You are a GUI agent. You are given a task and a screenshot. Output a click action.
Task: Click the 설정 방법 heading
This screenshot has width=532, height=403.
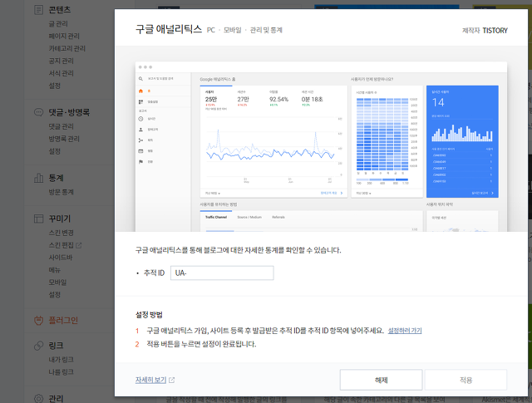[149, 315]
